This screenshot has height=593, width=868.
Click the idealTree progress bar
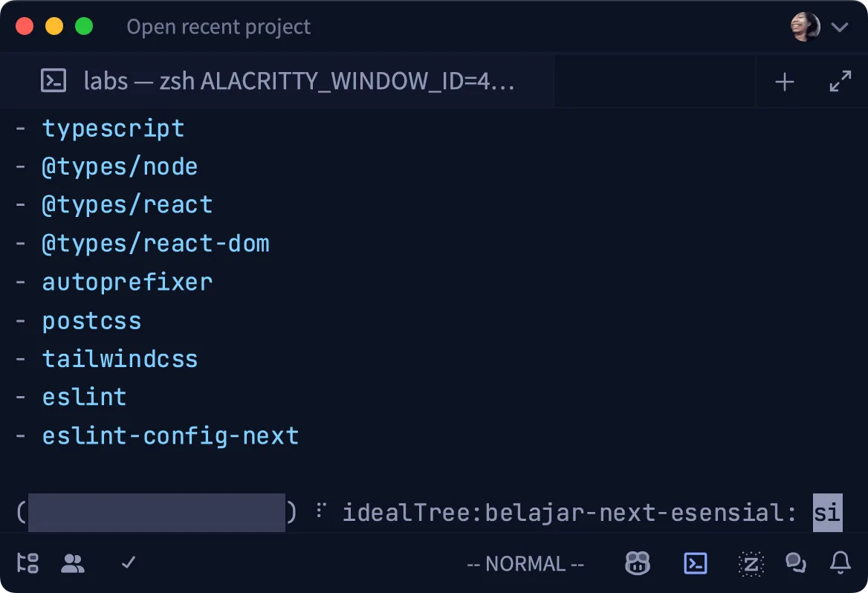coord(156,513)
